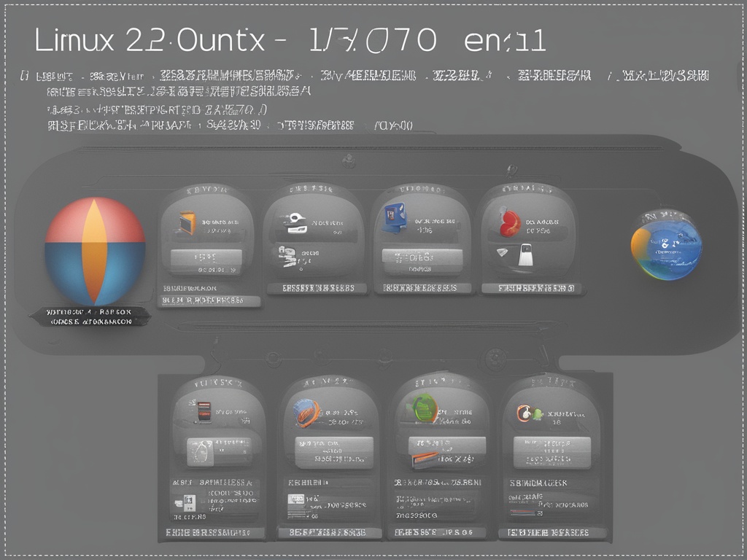Open the dark device icon with red stripe
747x560 pixels.
pos(204,412)
